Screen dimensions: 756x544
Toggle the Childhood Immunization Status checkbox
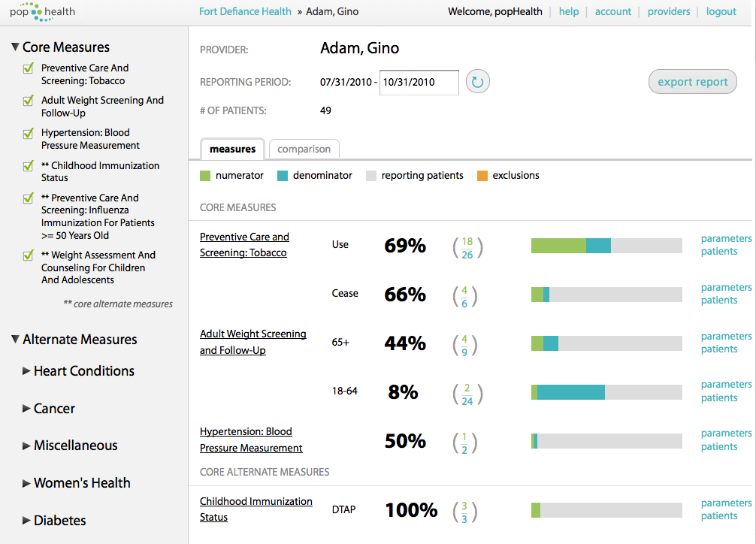click(28, 166)
